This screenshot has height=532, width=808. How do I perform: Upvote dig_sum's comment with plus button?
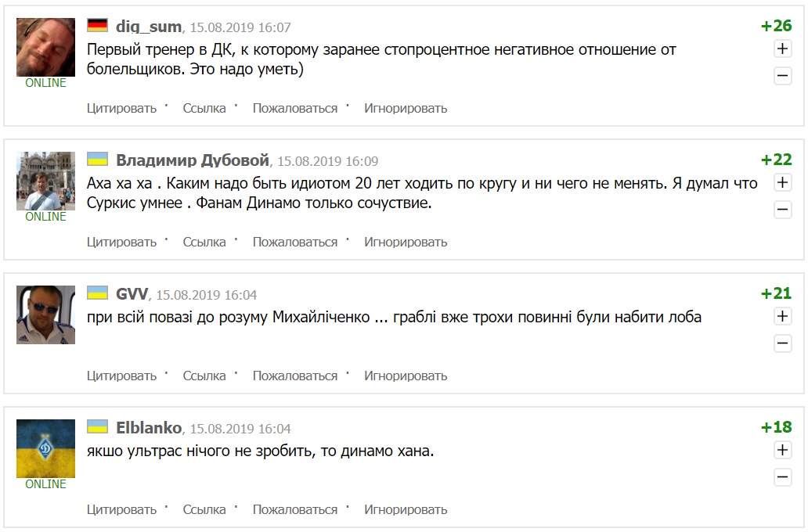pyautogui.click(x=782, y=49)
